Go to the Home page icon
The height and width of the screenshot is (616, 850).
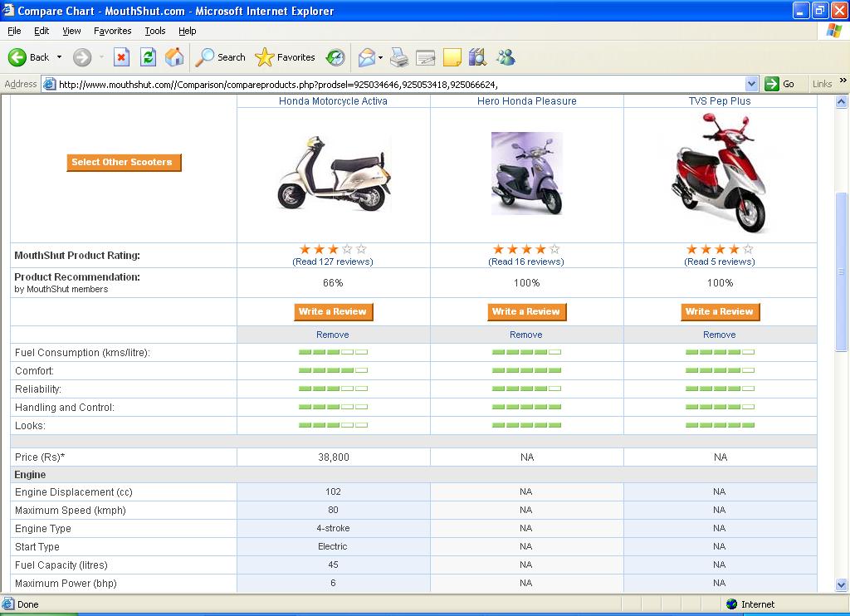[174, 57]
